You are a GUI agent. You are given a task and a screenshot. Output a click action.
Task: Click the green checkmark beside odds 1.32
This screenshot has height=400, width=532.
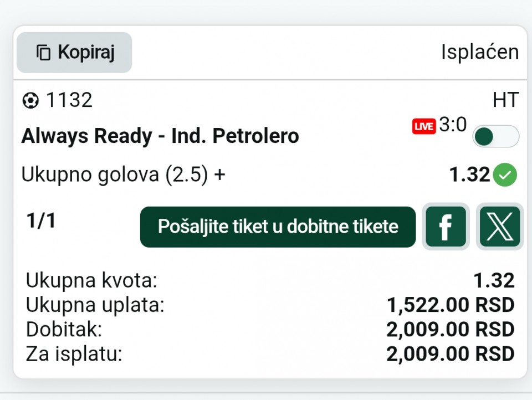coord(505,175)
